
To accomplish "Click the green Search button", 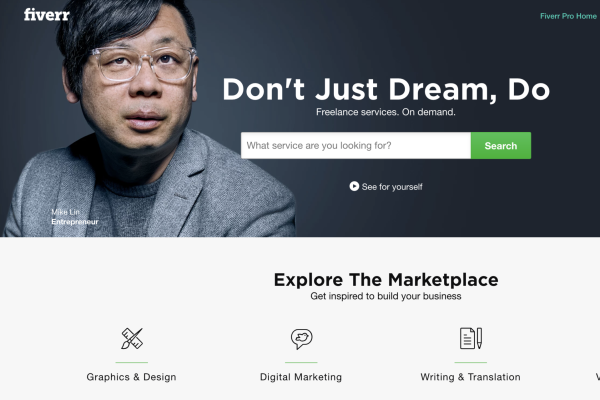I will tap(501, 145).
